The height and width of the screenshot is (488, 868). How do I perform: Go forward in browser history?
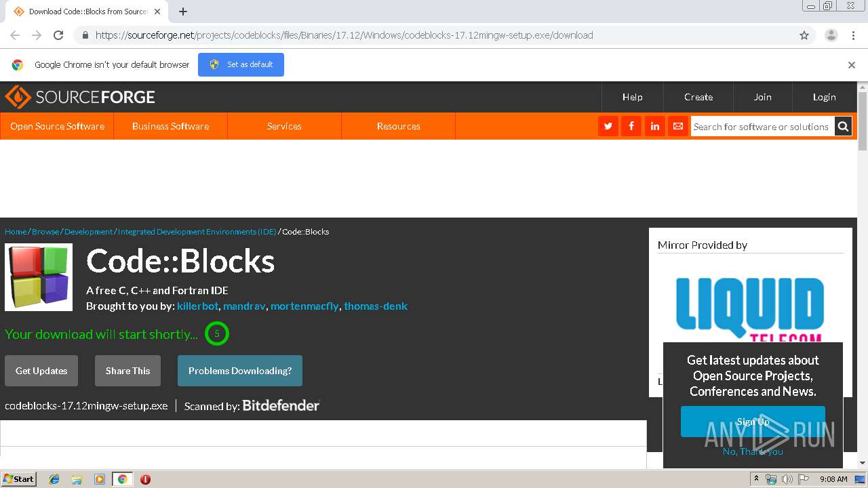tap(37, 35)
